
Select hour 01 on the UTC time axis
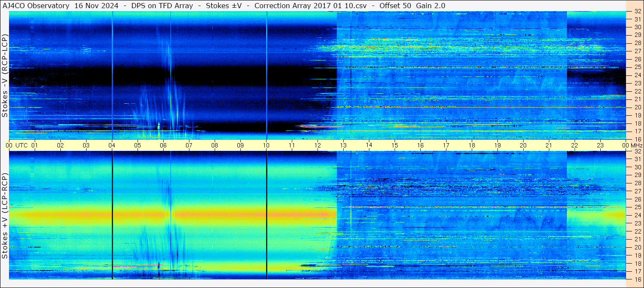pyautogui.click(x=35, y=145)
